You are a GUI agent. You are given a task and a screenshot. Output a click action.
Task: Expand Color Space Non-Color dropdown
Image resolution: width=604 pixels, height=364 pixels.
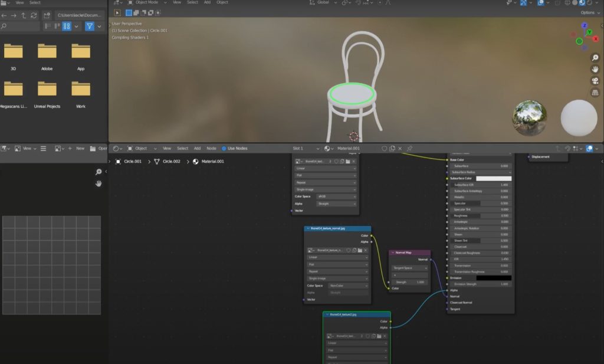point(347,286)
